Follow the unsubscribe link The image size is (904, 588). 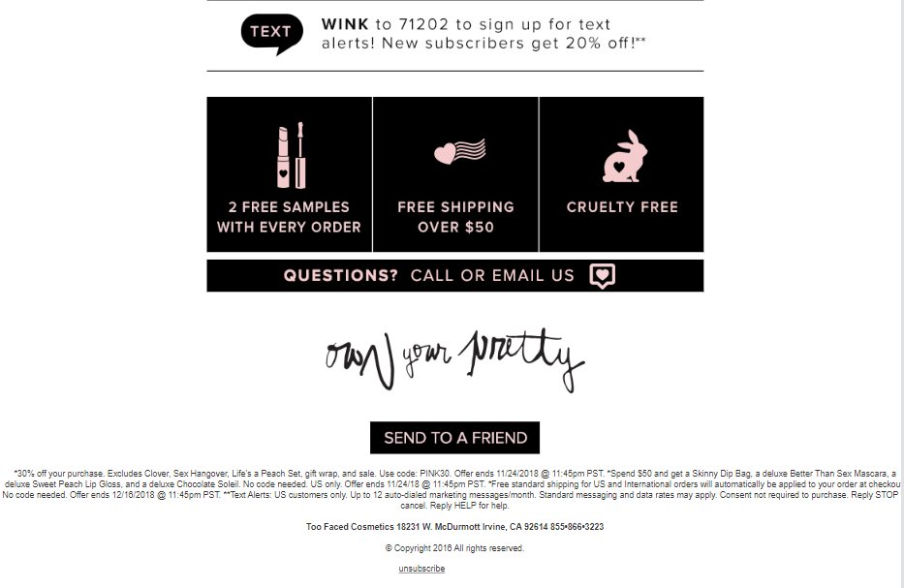[421, 569]
